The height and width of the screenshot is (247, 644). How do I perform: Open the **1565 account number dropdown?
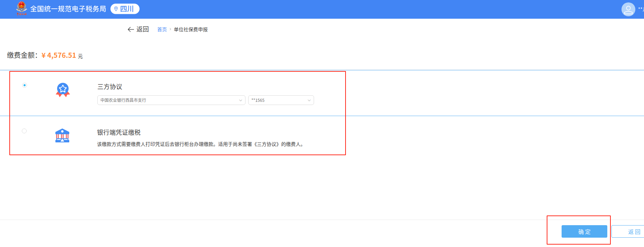click(x=281, y=100)
